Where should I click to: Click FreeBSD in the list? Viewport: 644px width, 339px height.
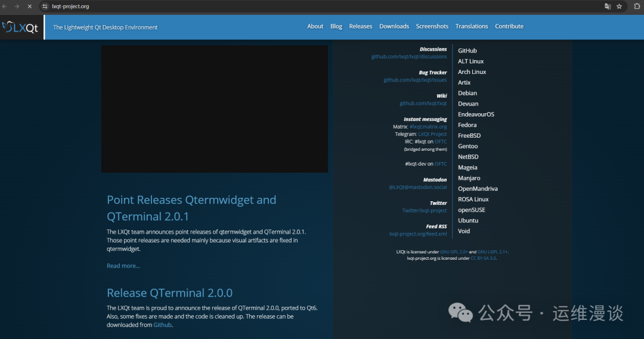469,136
